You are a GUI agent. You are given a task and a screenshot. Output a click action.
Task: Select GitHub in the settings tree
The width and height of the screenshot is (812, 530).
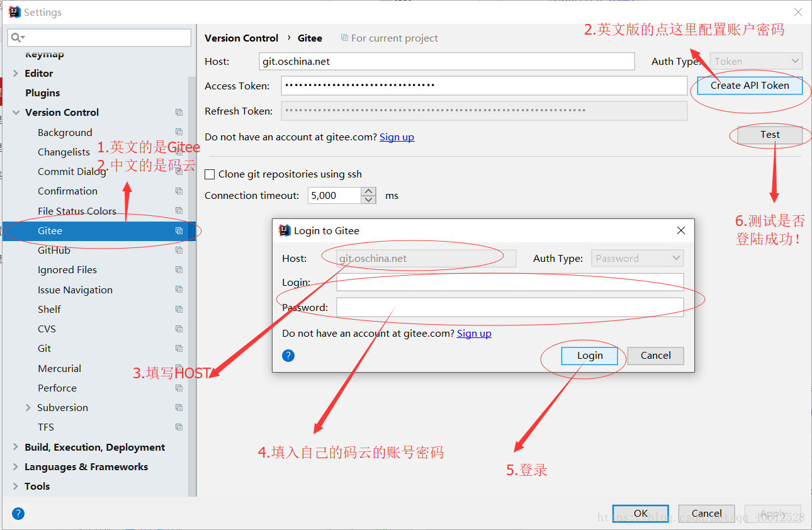[54, 250]
